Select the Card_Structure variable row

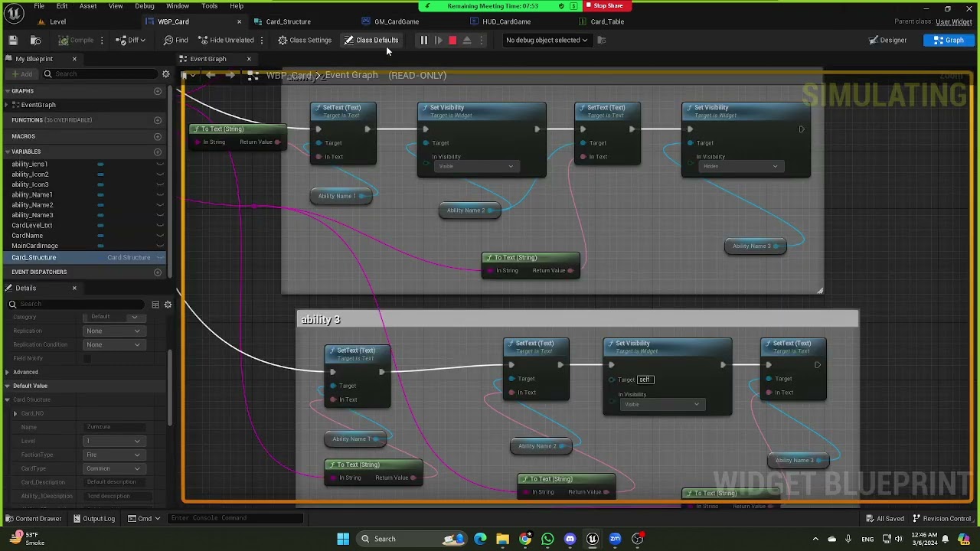(x=83, y=257)
